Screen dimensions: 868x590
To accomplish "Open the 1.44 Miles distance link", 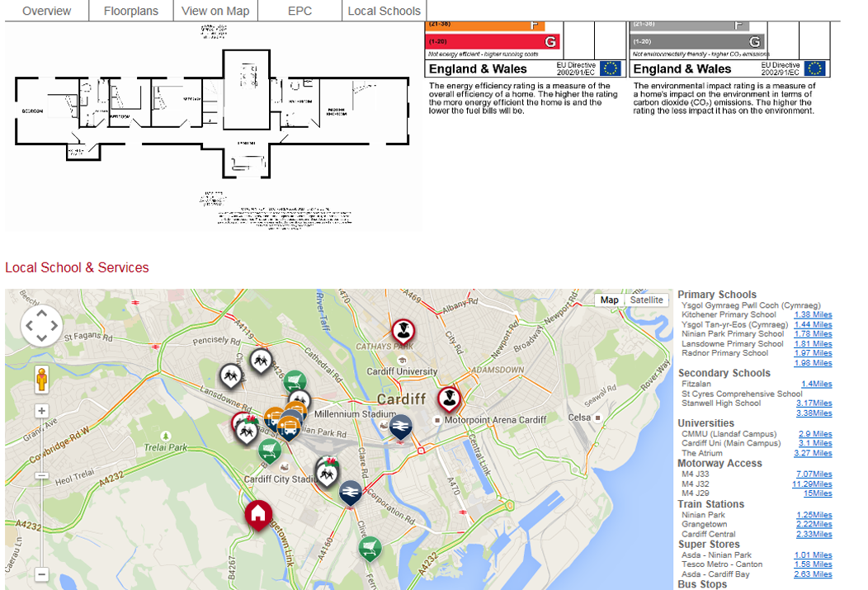I will [x=813, y=325].
